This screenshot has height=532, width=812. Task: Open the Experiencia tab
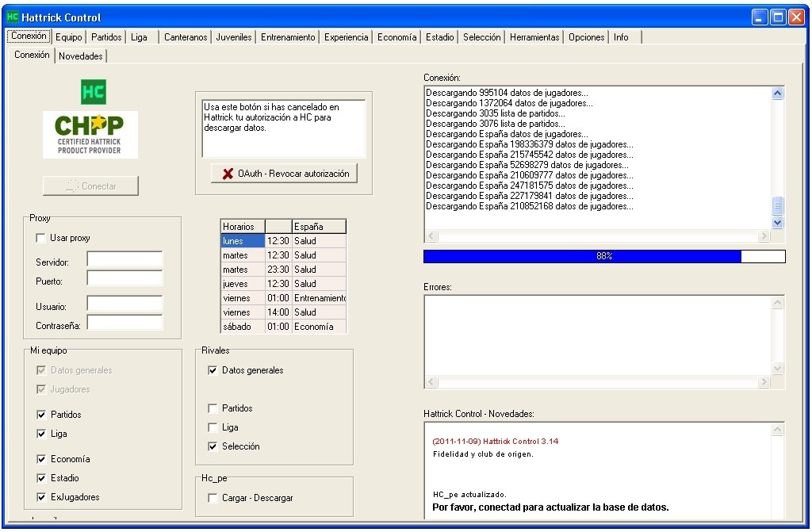346,37
